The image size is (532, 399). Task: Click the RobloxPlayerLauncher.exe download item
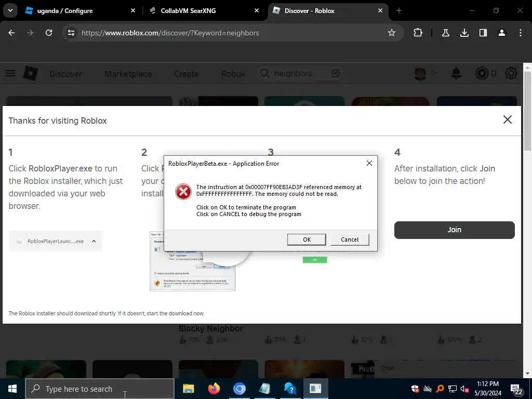tap(55, 241)
